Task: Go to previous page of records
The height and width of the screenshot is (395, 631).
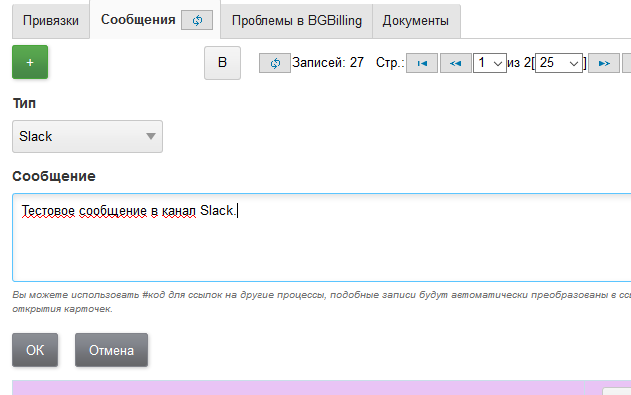Action: click(456, 63)
